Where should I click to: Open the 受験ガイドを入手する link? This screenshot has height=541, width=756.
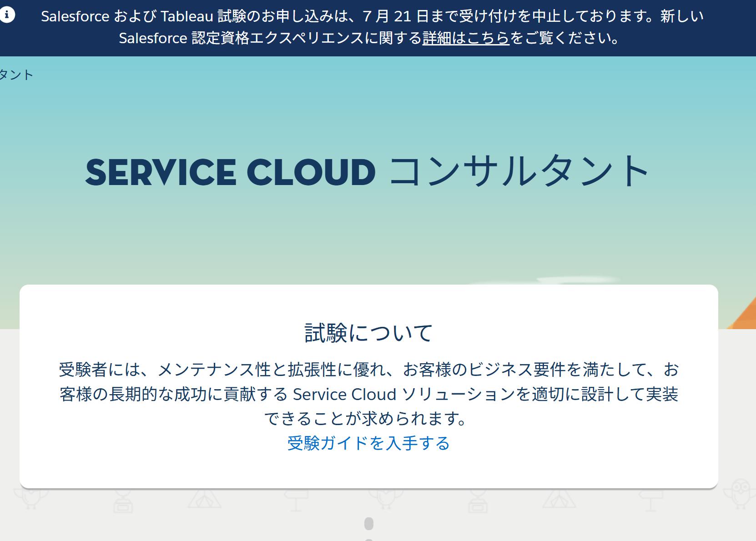pyautogui.click(x=368, y=443)
